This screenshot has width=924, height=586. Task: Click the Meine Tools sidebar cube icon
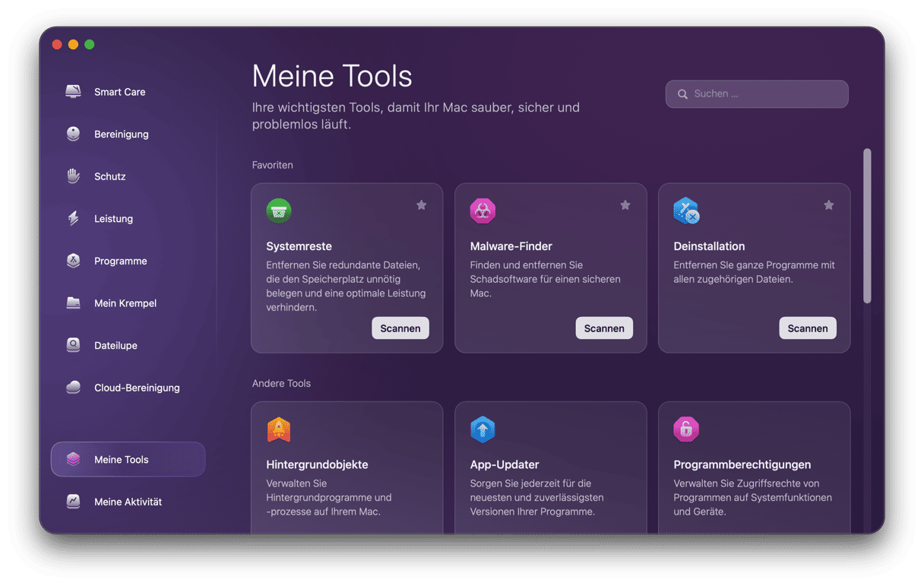coord(74,459)
